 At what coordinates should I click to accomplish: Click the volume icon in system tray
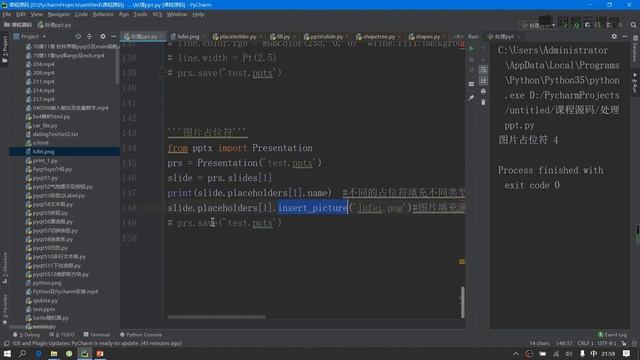click(569, 354)
